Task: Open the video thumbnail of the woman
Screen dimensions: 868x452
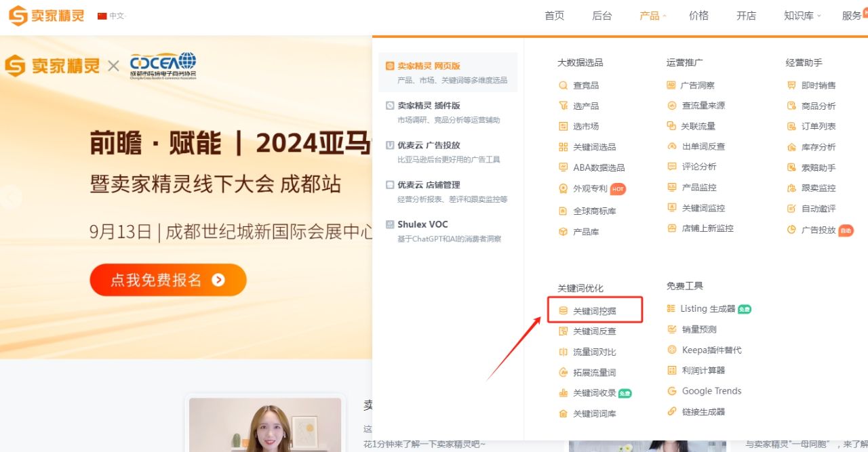Action: click(x=265, y=425)
